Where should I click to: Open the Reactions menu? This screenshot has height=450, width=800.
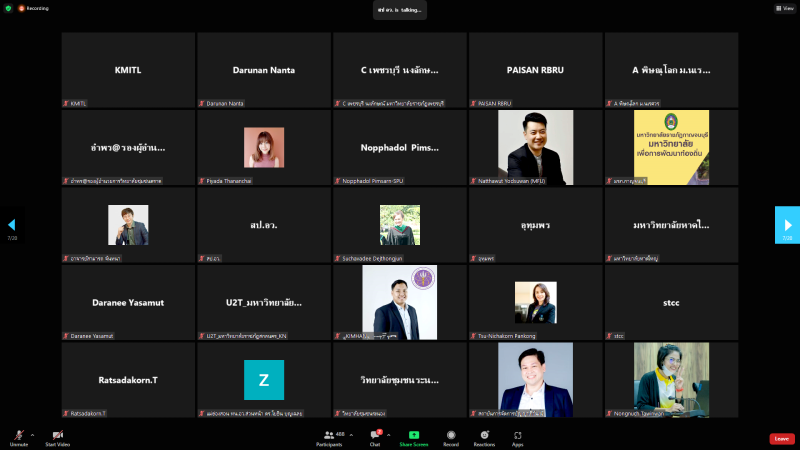tap(485, 437)
